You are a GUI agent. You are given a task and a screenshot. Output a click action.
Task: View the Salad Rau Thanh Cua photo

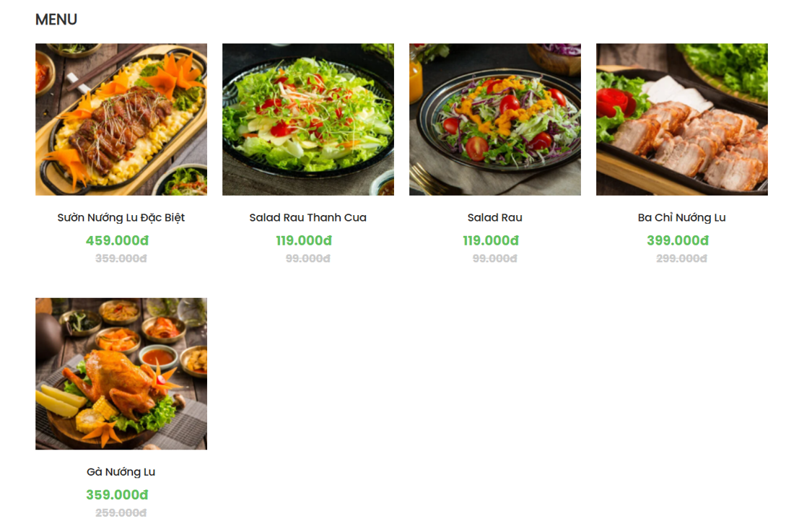308,119
